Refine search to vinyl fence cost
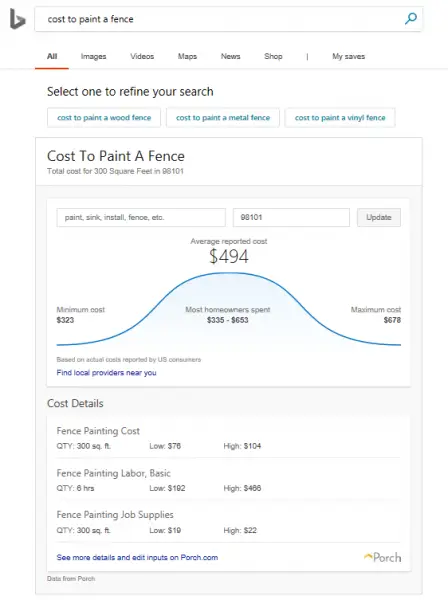448x600 pixels. (x=340, y=117)
